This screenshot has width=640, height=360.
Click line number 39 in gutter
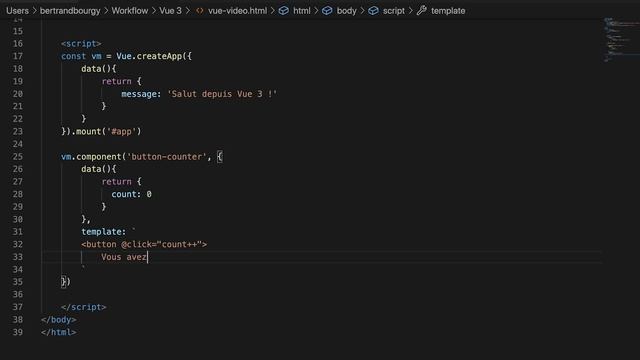coord(18,332)
